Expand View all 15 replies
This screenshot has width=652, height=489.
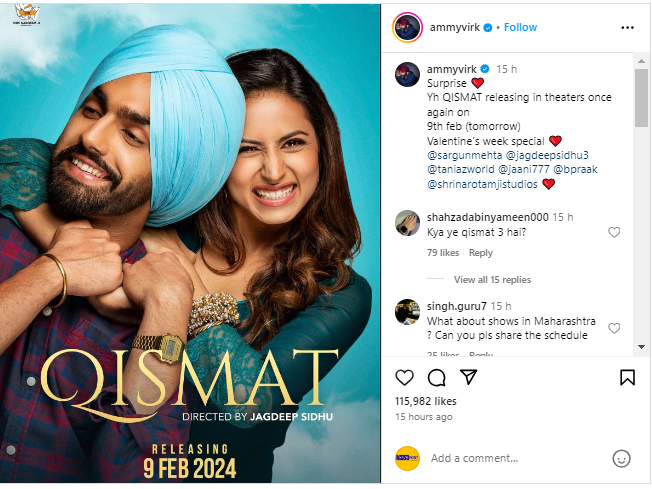[492, 279]
